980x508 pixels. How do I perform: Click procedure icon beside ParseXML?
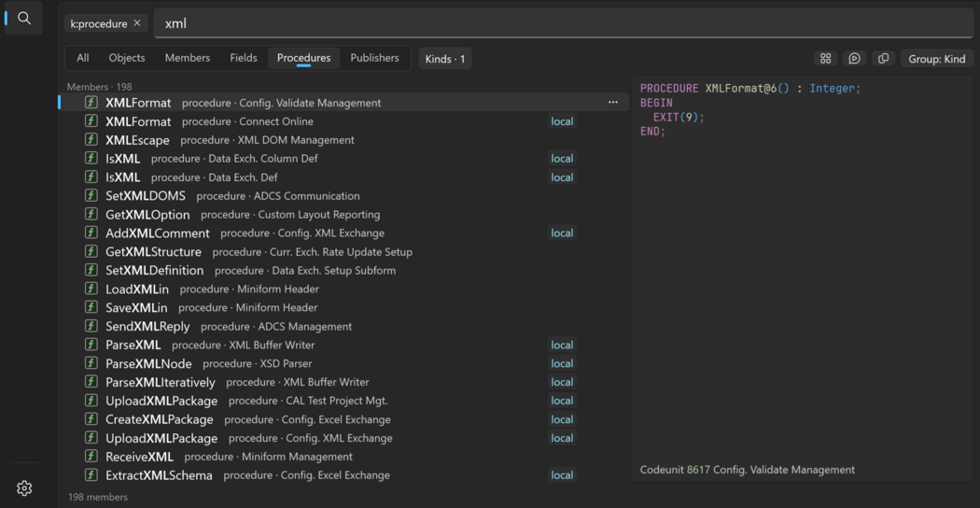click(91, 345)
